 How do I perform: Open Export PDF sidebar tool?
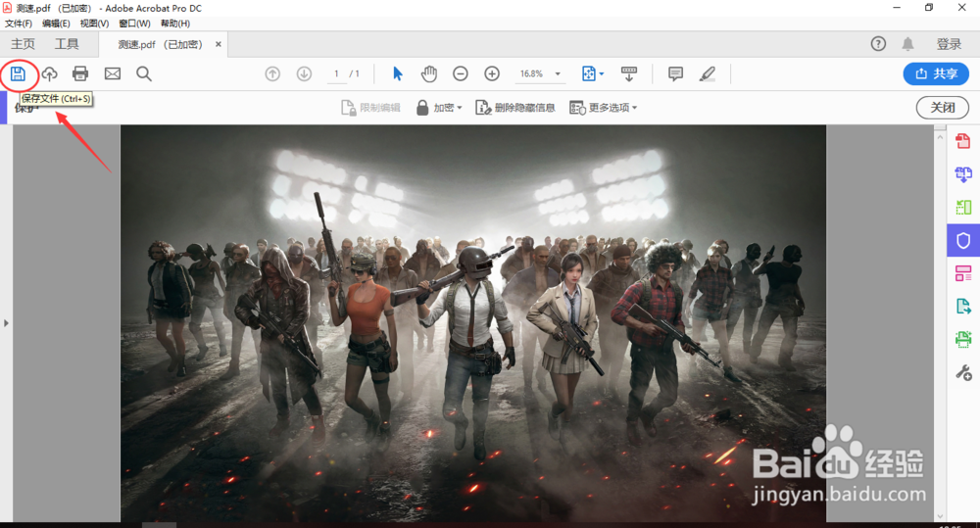pyautogui.click(x=963, y=307)
